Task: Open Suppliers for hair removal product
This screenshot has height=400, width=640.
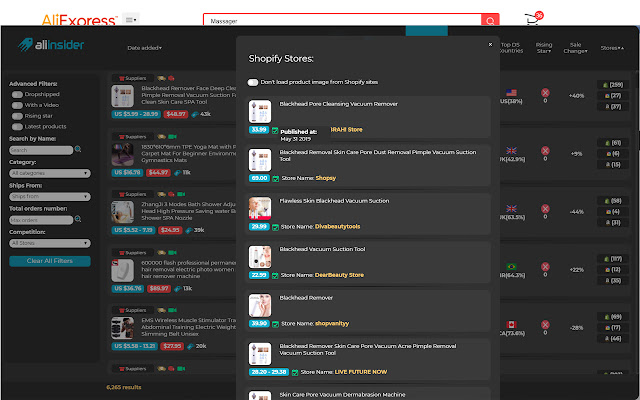Action: 132,253
